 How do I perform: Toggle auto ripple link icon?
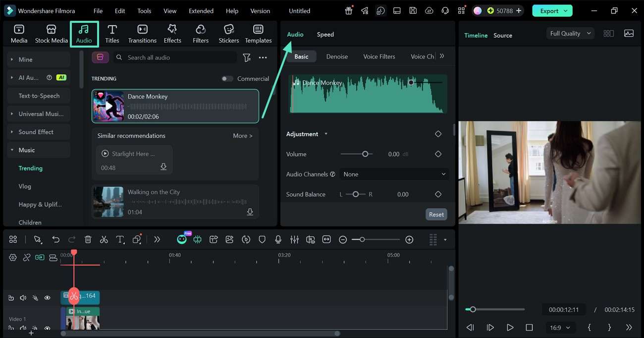pos(40,257)
